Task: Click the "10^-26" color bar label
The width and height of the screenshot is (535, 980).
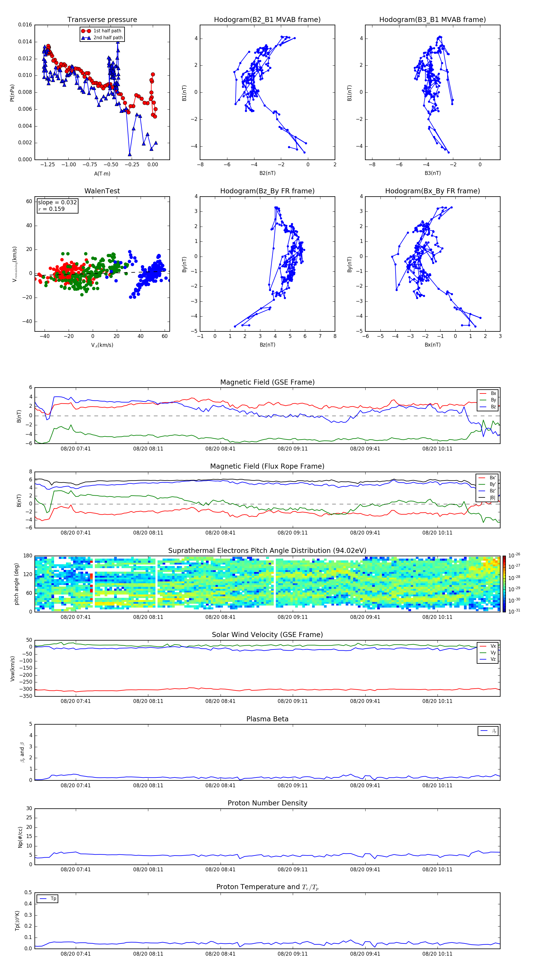Action: (514, 555)
